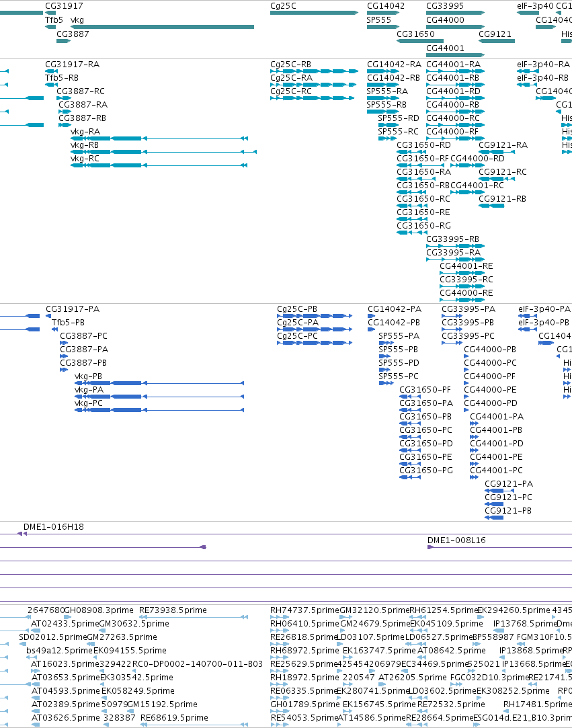The height and width of the screenshot is (728, 572).
Task: Open the CG31917-RA transcript
Action: click(51, 71)
